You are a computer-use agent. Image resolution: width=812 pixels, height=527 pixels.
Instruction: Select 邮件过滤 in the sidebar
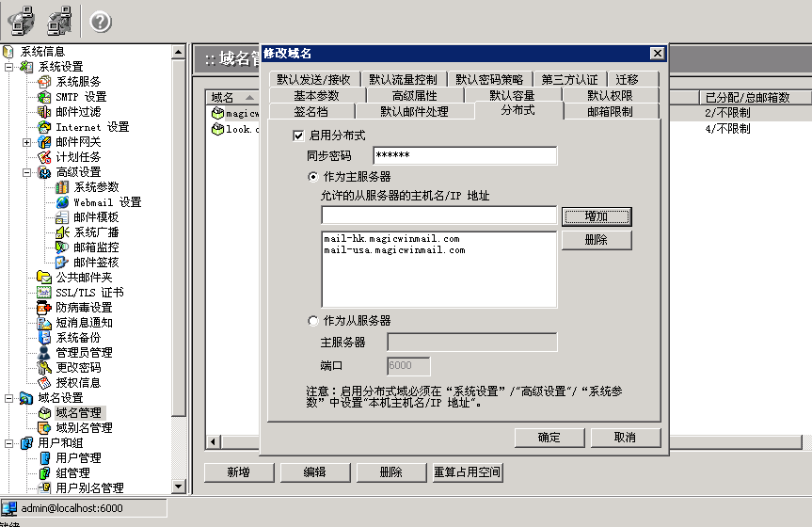[78, 111]
